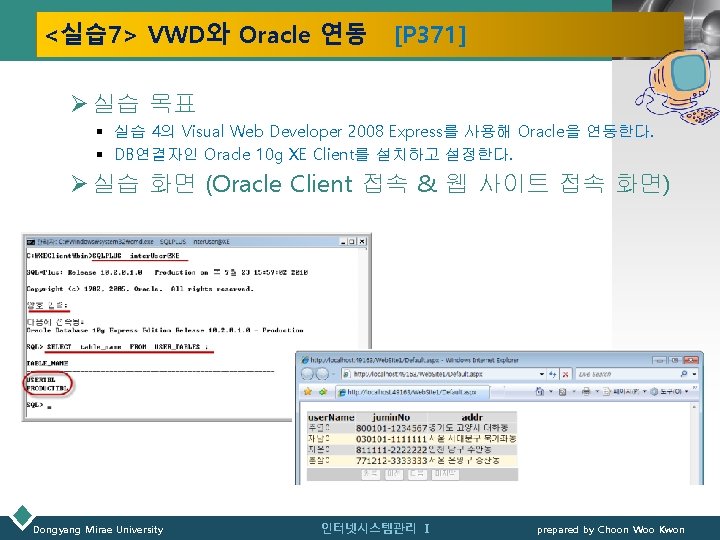Click the cell 771212-3333333
The height and width of the screenshot is (540, 720).
pos(391,461)
